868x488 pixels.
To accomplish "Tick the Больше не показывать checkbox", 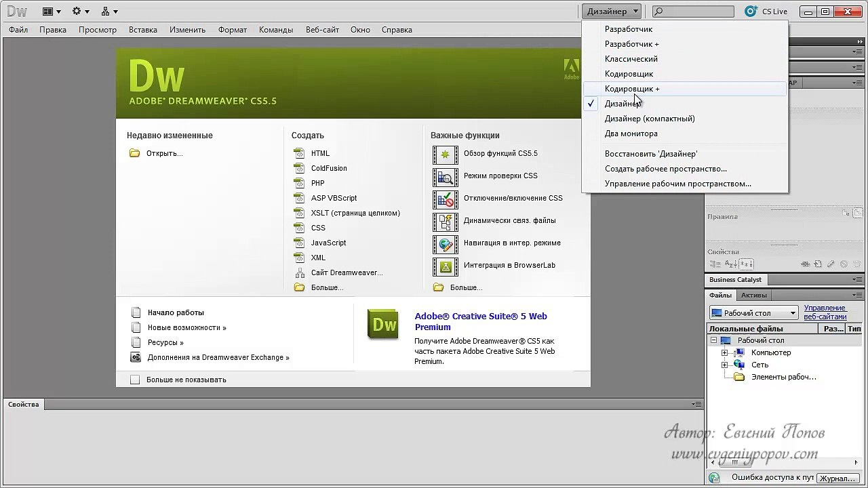I will 135,380.
